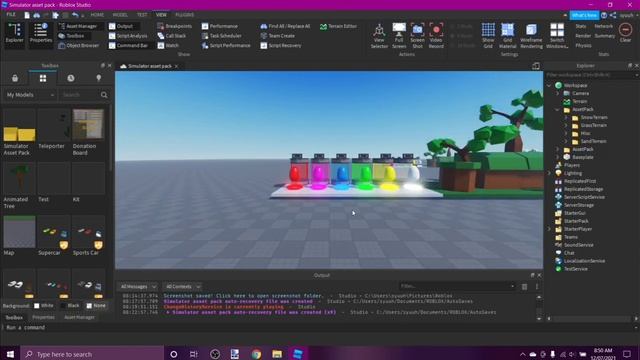Switch to HOME ribbon tab

(x=97, y=15)
